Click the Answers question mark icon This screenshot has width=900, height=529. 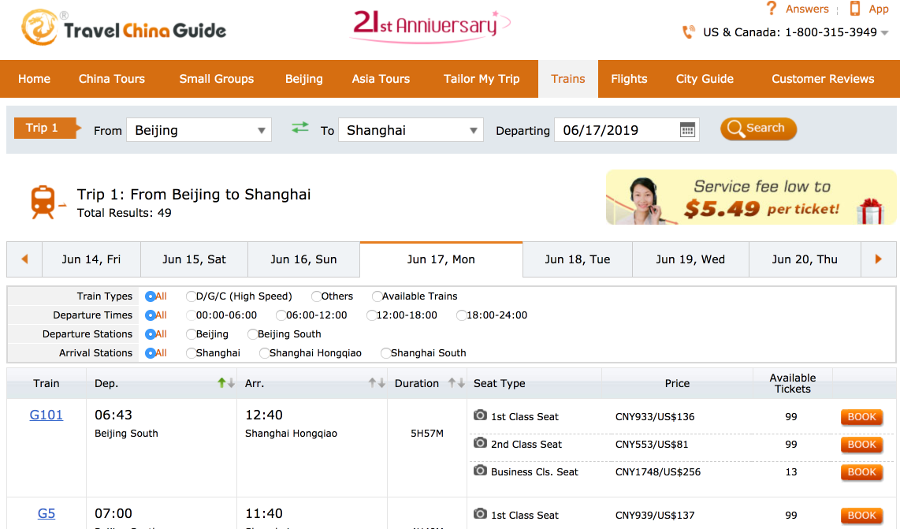771,9
